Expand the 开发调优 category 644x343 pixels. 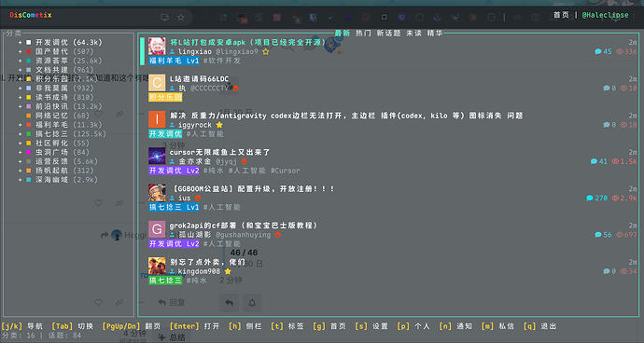coord(20,42)
